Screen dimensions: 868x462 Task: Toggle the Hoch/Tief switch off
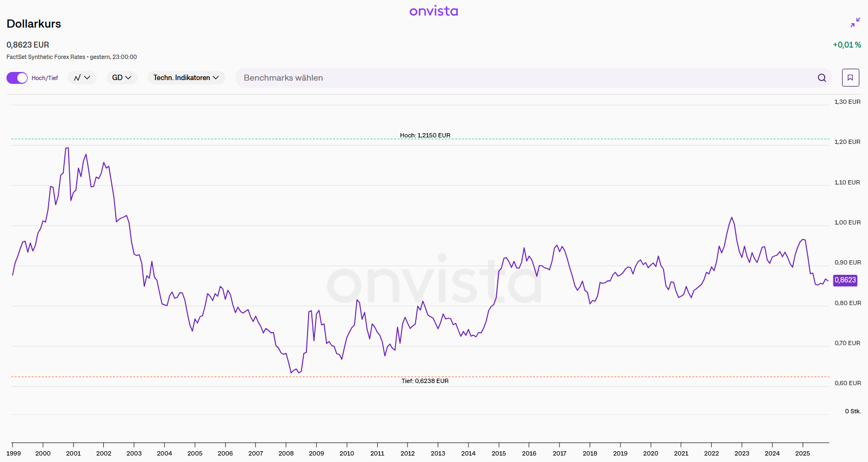pyautogui.click(x=17, y=78)
